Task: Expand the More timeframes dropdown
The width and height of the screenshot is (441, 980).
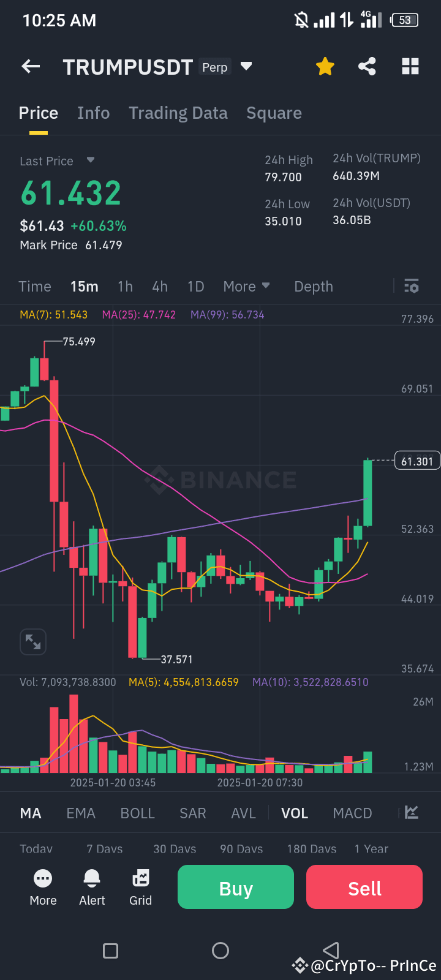Action: (x=247, y=286)
